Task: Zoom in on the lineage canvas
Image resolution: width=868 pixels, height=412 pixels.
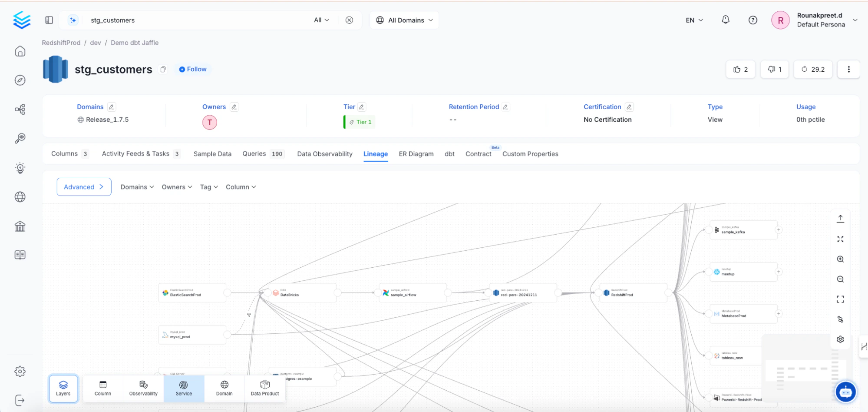Action: [x=841, y=259]
